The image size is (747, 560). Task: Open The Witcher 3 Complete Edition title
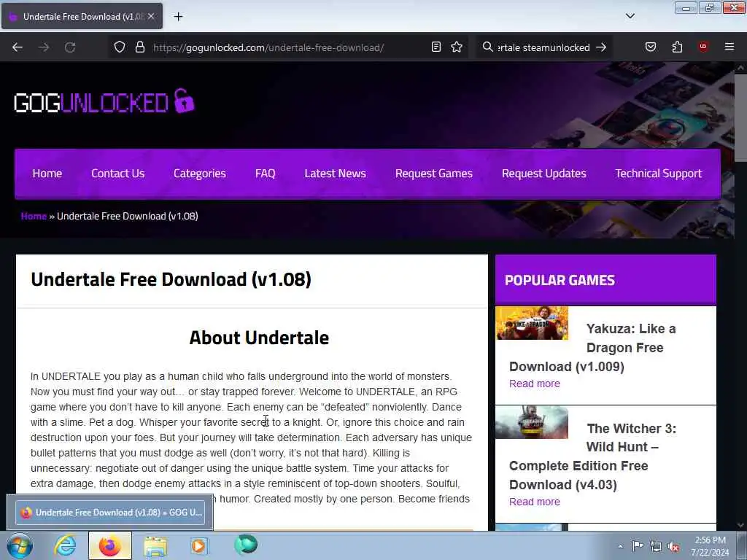coord(592,456)
